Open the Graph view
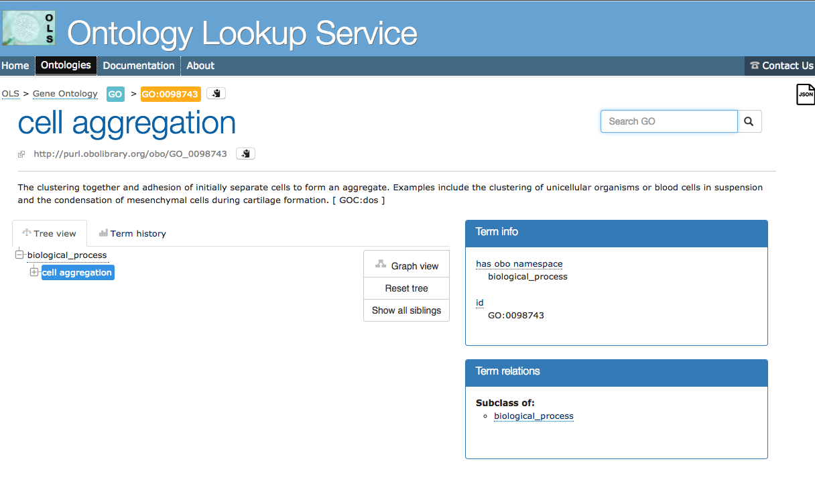The height and width of the screenshot is (504, 815). 406,266
